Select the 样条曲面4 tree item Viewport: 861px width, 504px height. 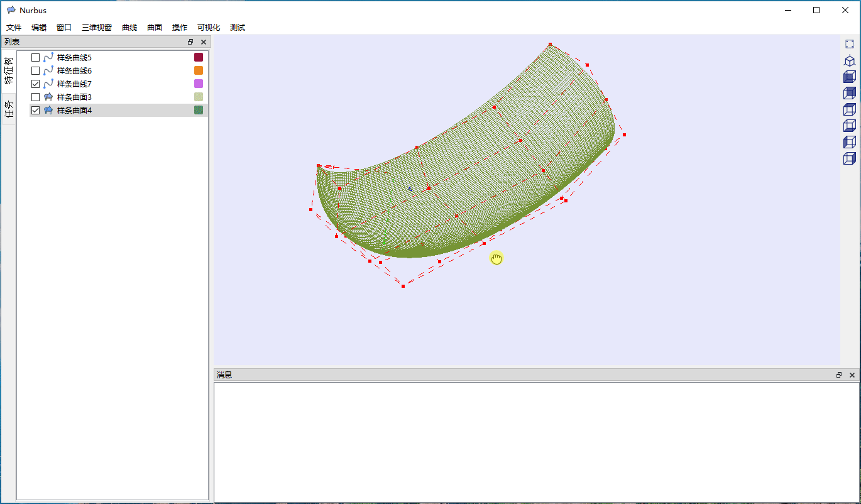74,110
